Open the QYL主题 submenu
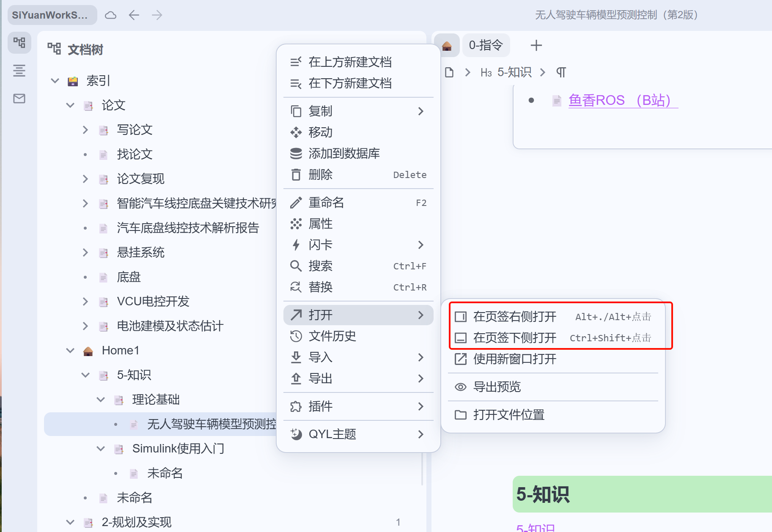The width and height of the screenshot is (772, 532). click(358, 434)
